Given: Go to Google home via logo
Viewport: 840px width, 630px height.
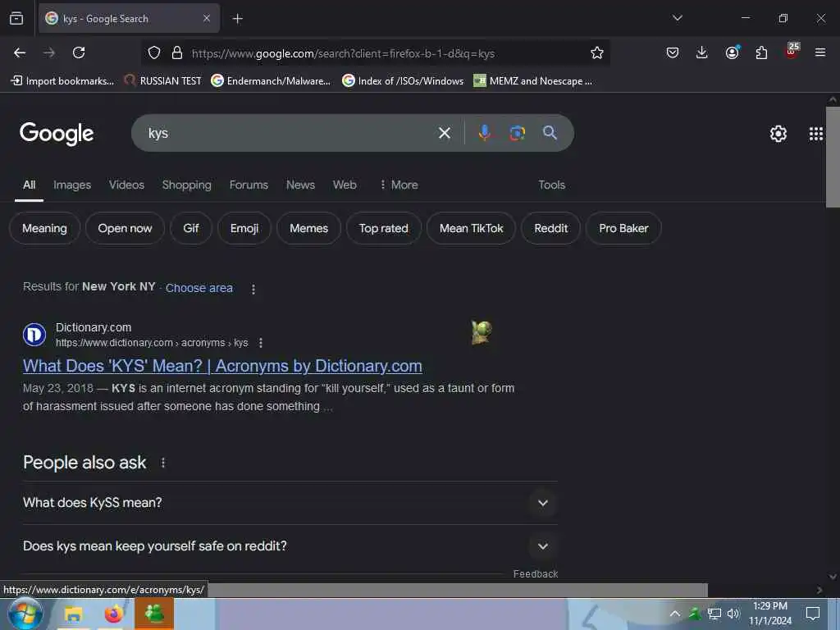Looking at the screenshot, I should pos(57,134).
